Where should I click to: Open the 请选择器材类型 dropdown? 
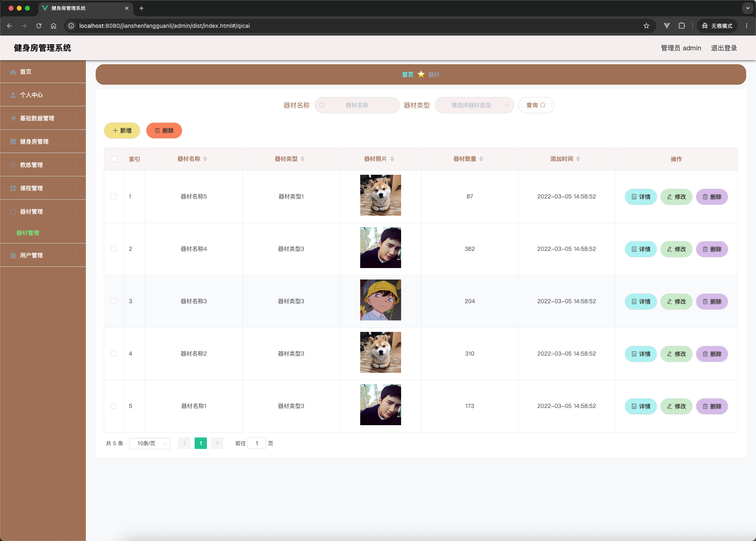474,105
